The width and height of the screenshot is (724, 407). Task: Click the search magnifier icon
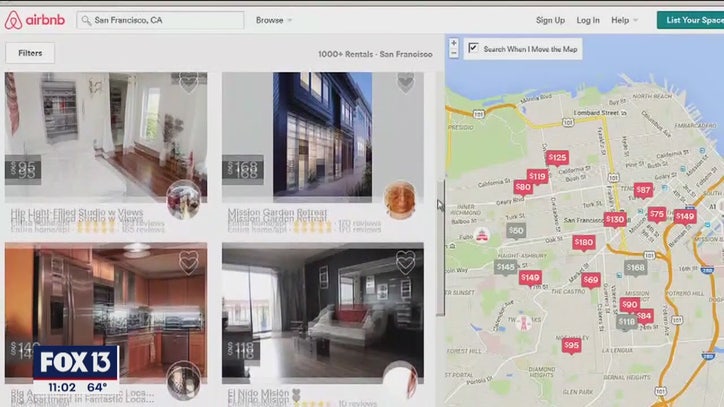pyautogui.click(x=86, y=20)
